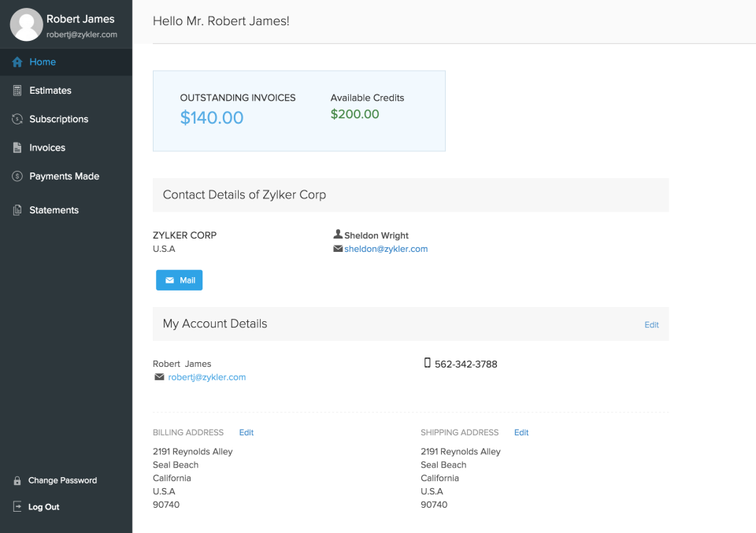The width and height of the screenshot is (756, 533).
Task: Open the sheldon@zykler.com email link
Action: click(x=386, y=248)
